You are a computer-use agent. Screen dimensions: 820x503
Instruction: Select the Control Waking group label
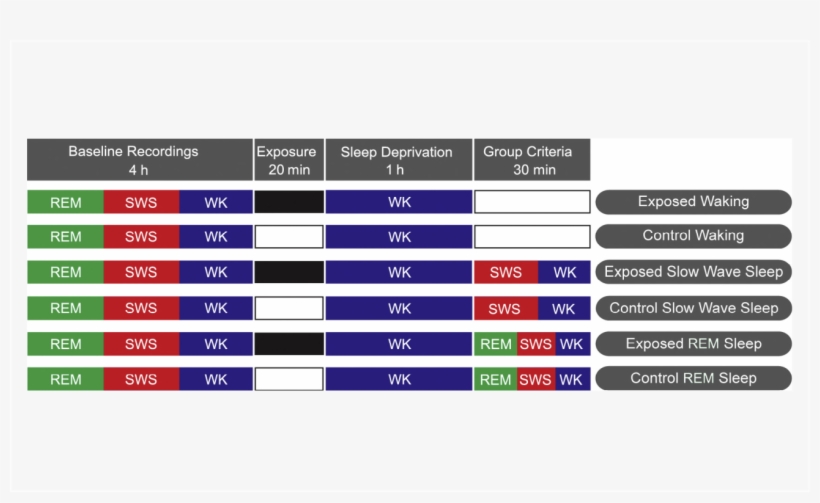[693, 236]
